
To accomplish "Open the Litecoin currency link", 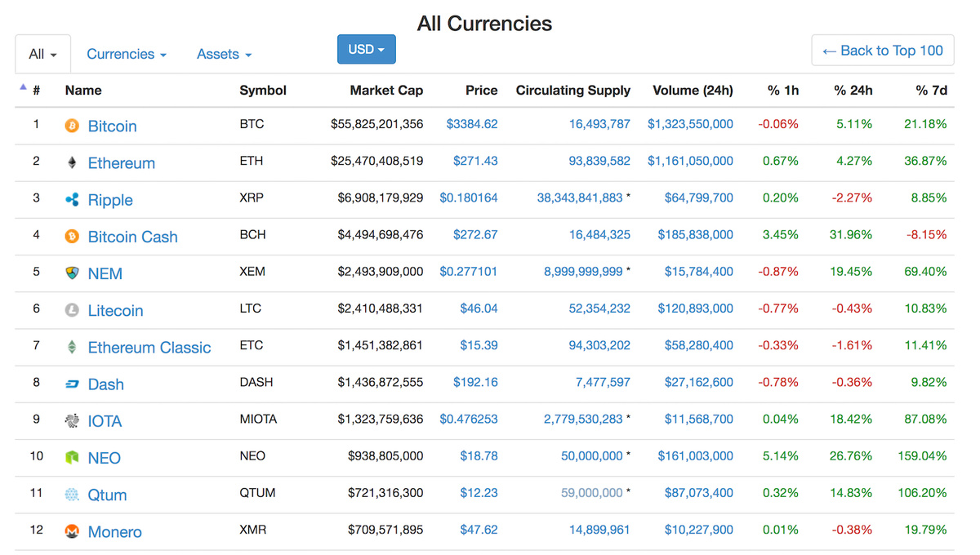I will (115, 310).
